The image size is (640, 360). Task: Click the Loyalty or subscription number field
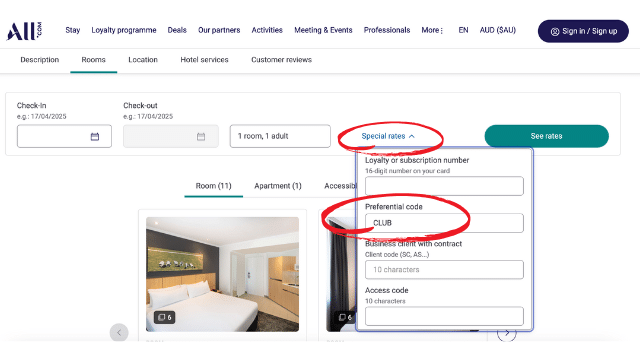pos(444,186)
